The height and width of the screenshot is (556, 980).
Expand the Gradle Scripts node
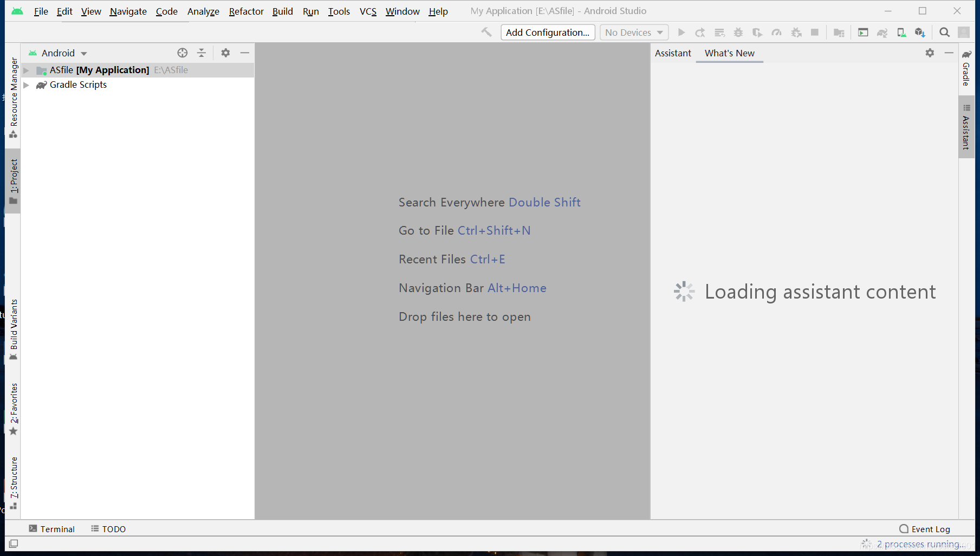pyautogui.click(x=26, y=85)
